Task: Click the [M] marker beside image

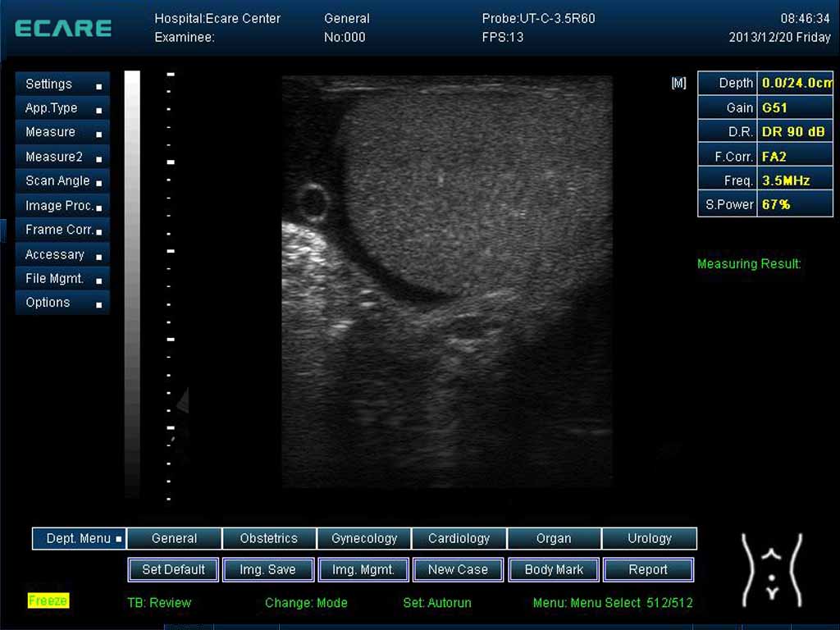Action: coord(678,83)
